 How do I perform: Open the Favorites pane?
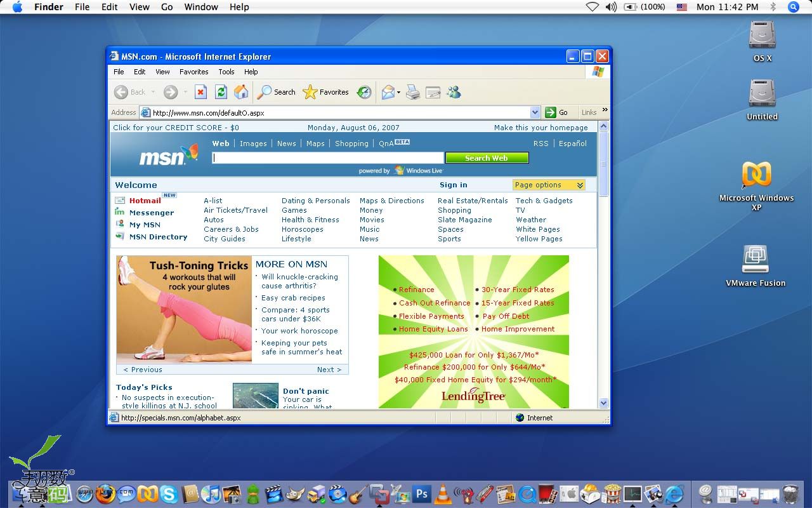coord(326,92)
